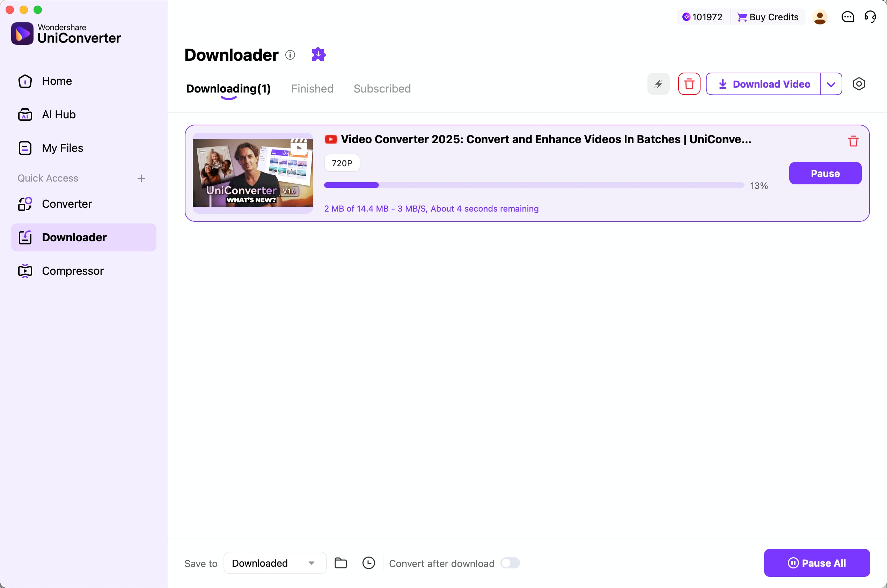The width and height of the screenshot is (887, 588).
Task: Delete the Video Converter 2025 download item
Action: 853,141
